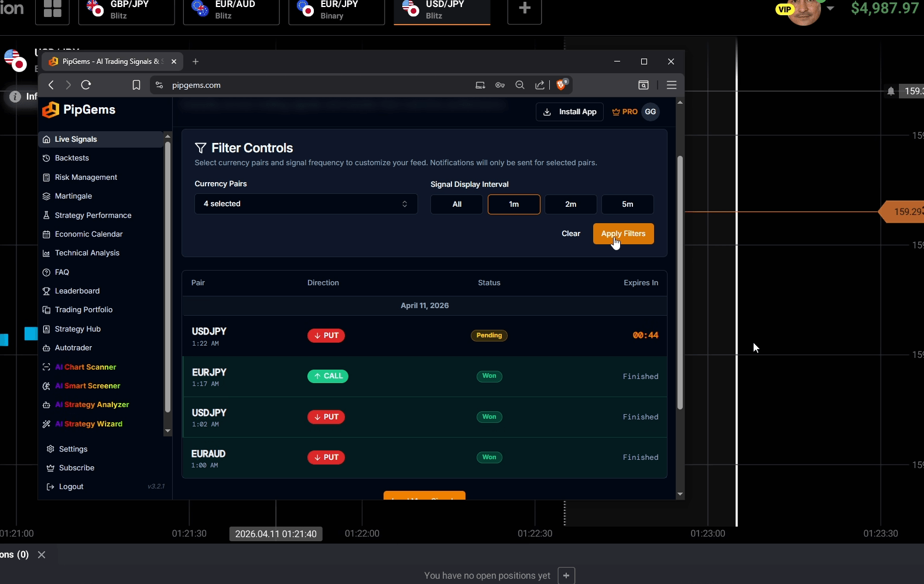
Task: Click the browser forward arrow
Action: point(68,85)
